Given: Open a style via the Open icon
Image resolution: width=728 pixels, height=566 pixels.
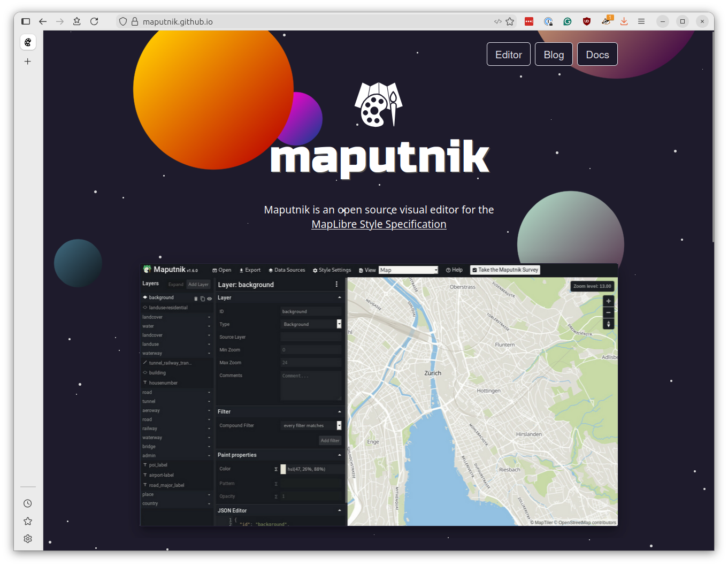Looking at the screenshot, I should click(221, 270).
